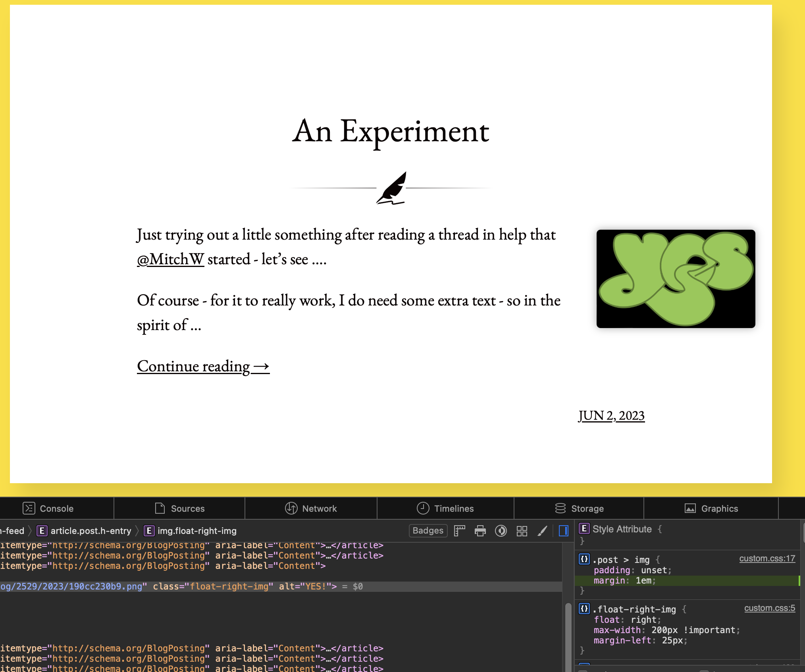This screenshot has height=672, width=805.
Task: Toggle print media styles printer icon
Action: pos(480,531)
